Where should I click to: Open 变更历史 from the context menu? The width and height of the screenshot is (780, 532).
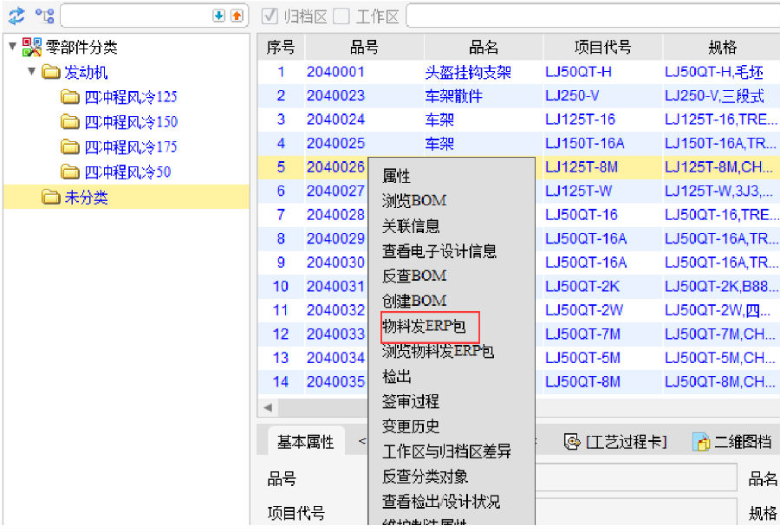(x=411, y=426)
